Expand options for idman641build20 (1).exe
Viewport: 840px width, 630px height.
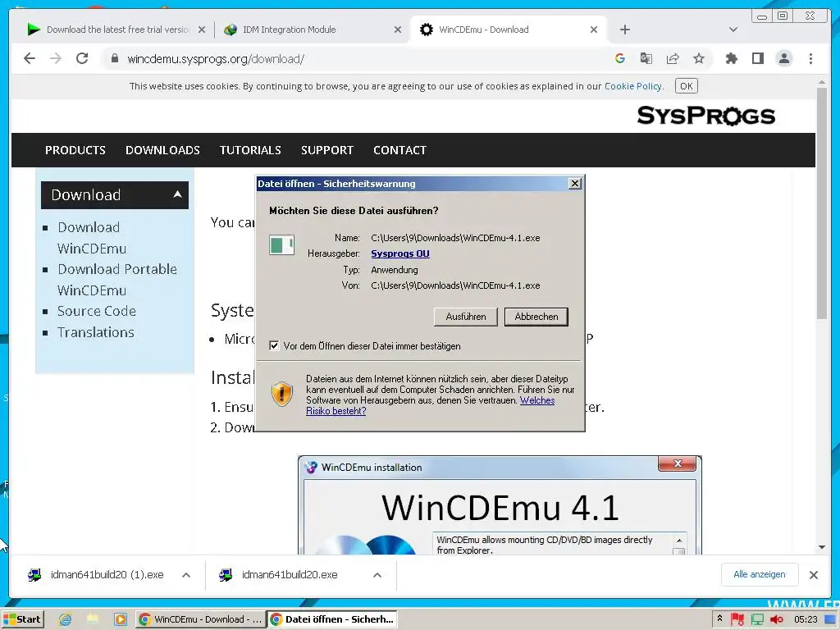(186, 575)
